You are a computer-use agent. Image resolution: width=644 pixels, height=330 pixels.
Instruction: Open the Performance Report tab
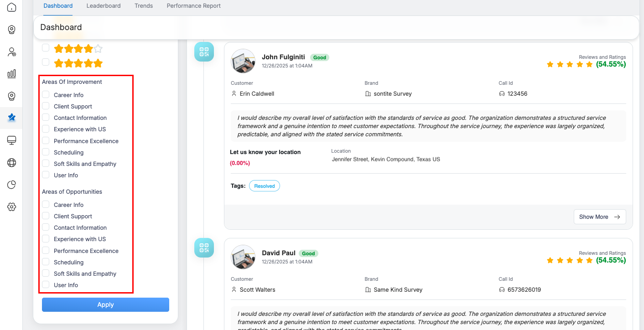pos(193,6)
